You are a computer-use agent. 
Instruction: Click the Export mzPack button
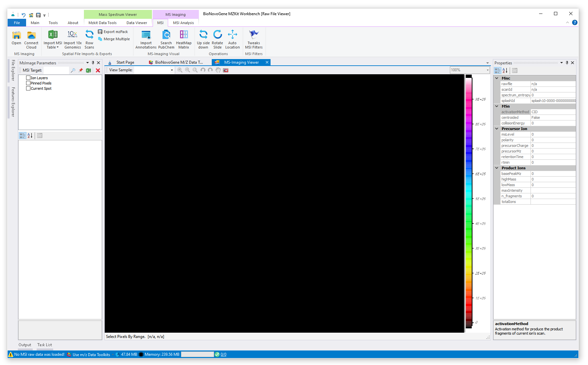[113, 32]
